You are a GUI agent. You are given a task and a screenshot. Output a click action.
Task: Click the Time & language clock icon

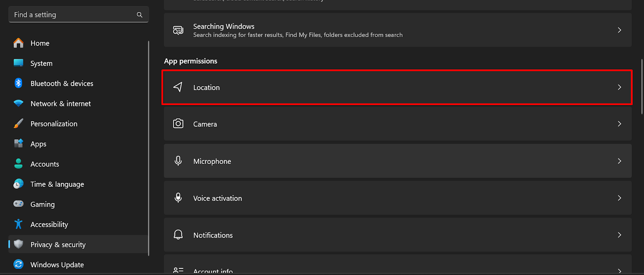click(19, 184)
